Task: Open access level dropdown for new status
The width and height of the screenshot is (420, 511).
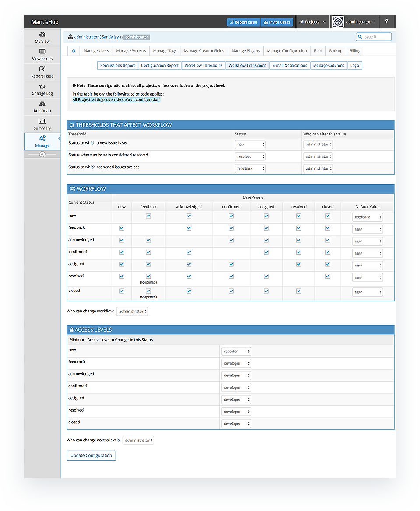Action: click(x=236, y=351)
